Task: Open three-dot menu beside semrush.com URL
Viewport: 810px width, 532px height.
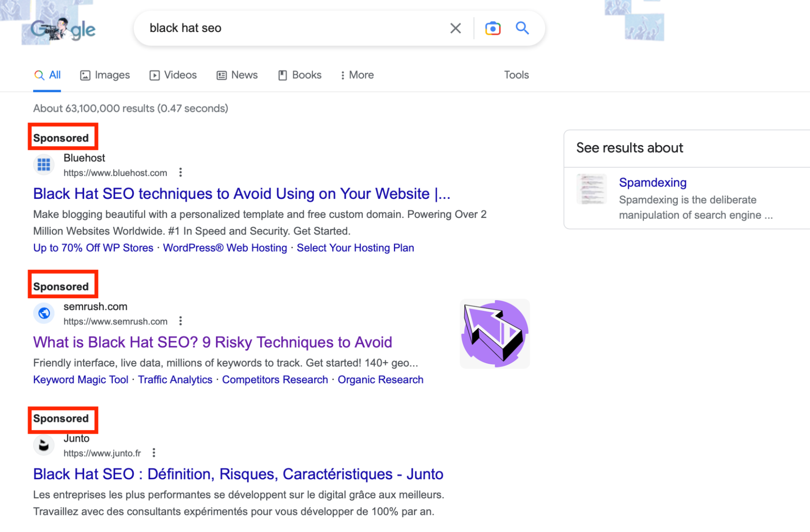Action: click(x=181, y=321)
